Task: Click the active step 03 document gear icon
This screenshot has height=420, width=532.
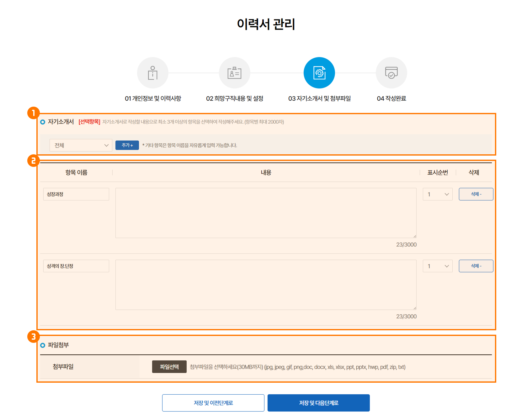Action: click(319, 73)
